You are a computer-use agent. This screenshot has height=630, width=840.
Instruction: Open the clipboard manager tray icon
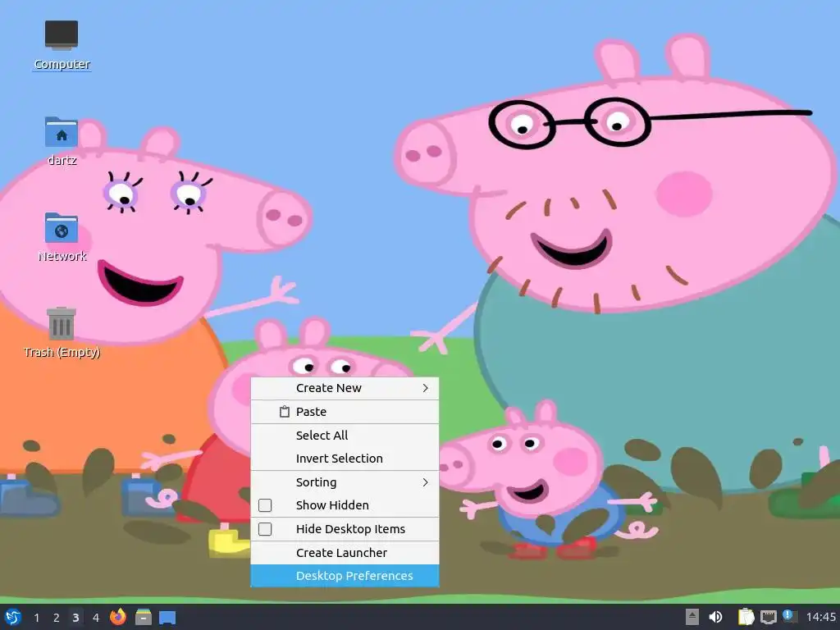[746, 617]
